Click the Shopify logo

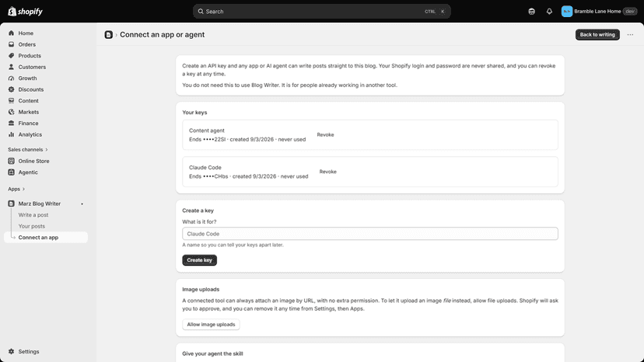(x=26, y=12)
